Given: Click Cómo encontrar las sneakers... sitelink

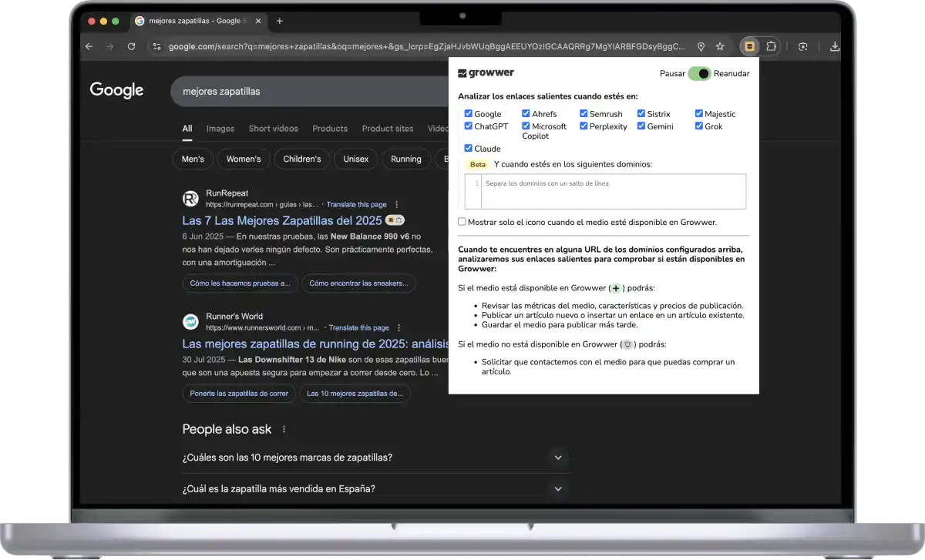Looking at the screenshot, I should 358,283.
